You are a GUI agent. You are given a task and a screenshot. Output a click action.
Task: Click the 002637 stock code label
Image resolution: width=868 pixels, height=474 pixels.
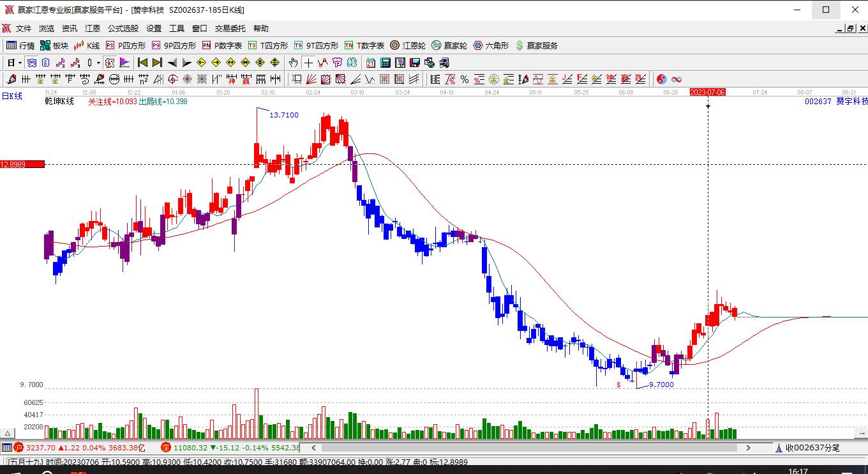pos(818,101)
